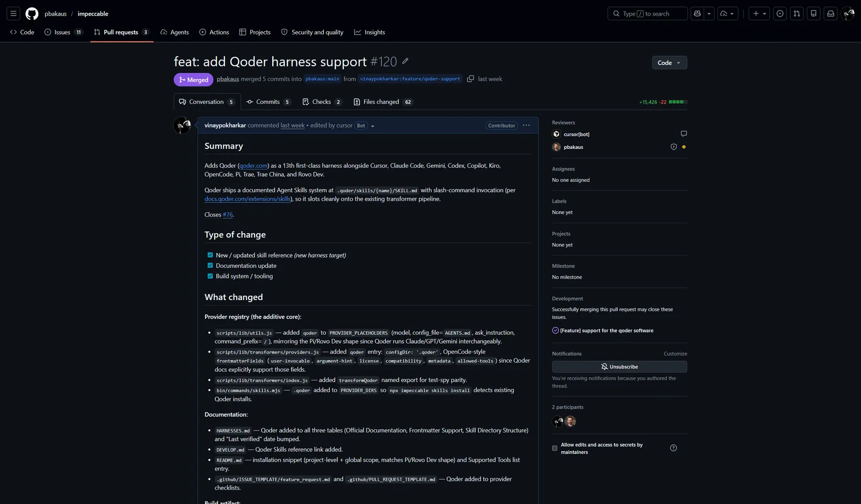Viewport: 861px width, 504px height.
Task: Click pbakaus merger name link
Action: pos(228,79)
